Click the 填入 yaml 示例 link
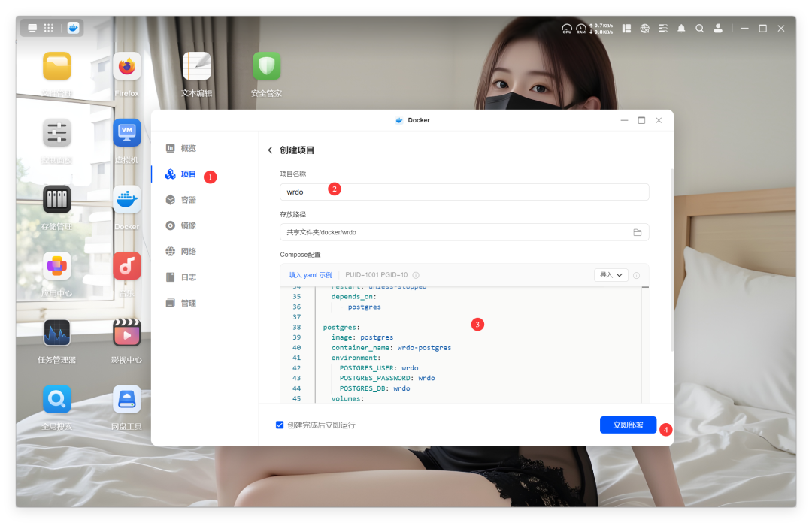 [x=311, y=275]
